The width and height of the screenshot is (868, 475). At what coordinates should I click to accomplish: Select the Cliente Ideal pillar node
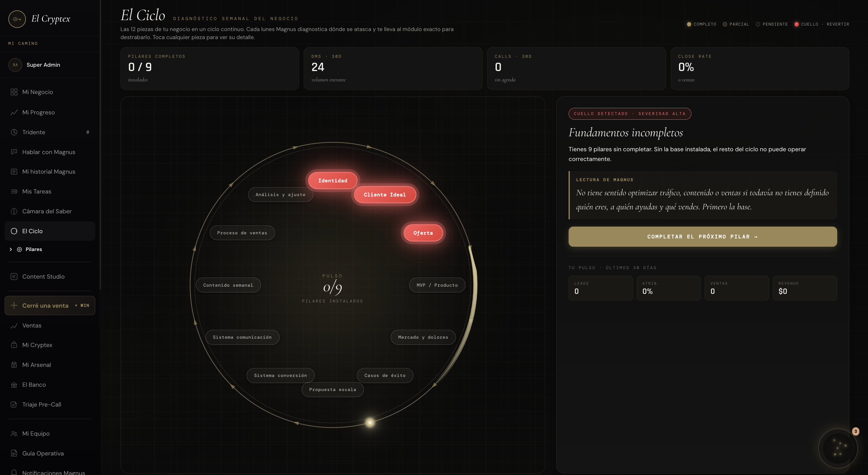tap(385, 195)
